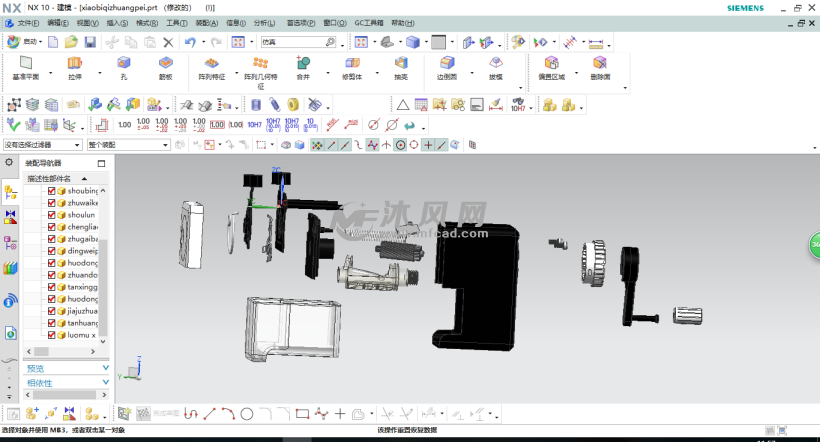The width and height of the screenshot is (820, 442).
Task: Open the GC工具箱 menu
Action: coord(369,23)
